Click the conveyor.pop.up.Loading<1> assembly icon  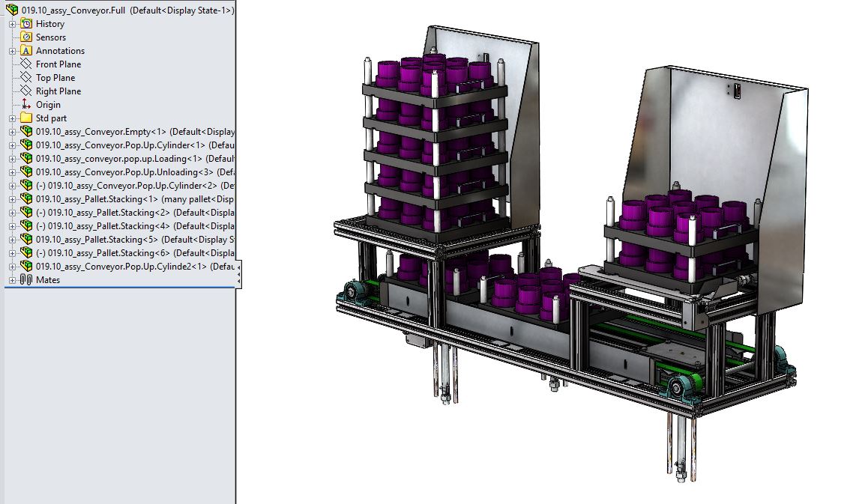pyautogui.click(x=26, y=158)
